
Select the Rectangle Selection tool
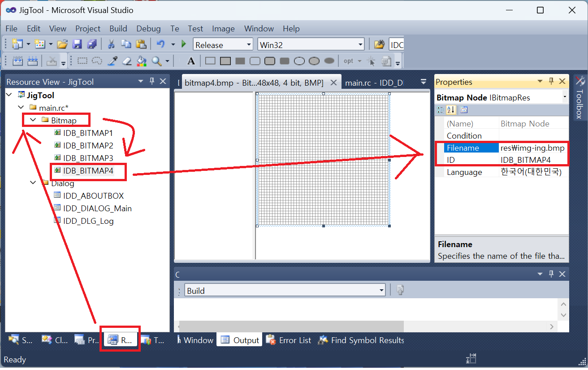[82, 61]
